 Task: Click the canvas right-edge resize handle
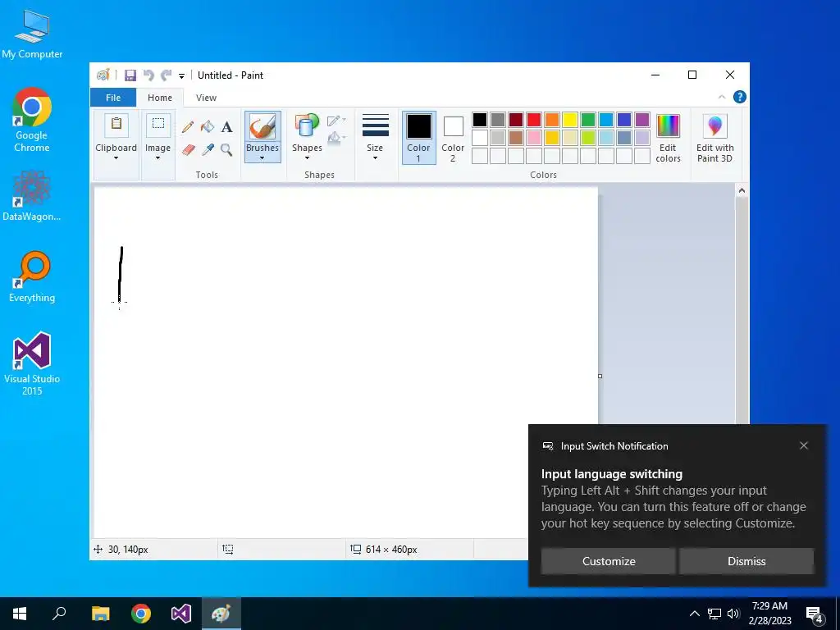600,376
